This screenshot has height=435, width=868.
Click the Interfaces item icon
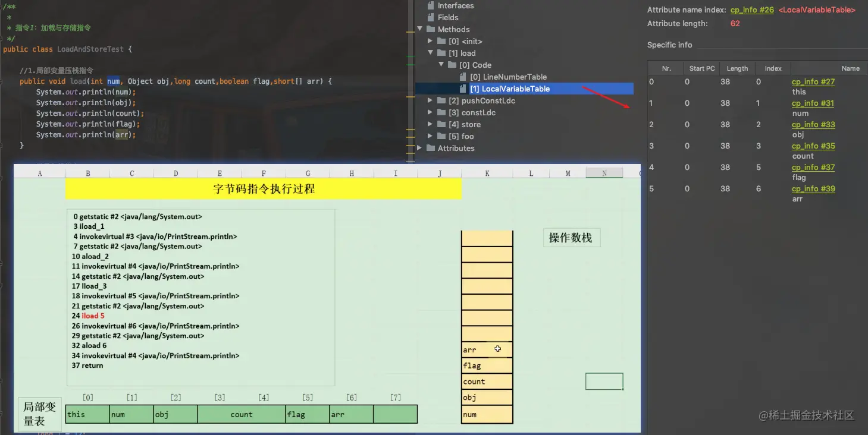click(431, 5)
